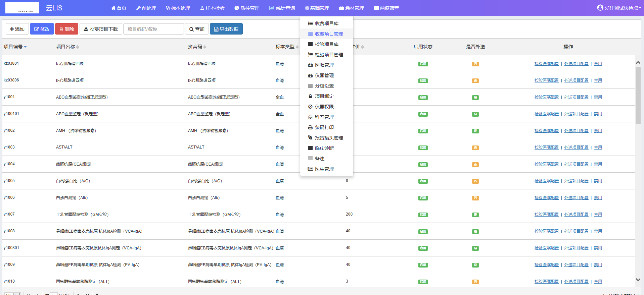Screen dimensions: 644x295
Task: Open the 标本处理 menu
Action: point(178,8)
